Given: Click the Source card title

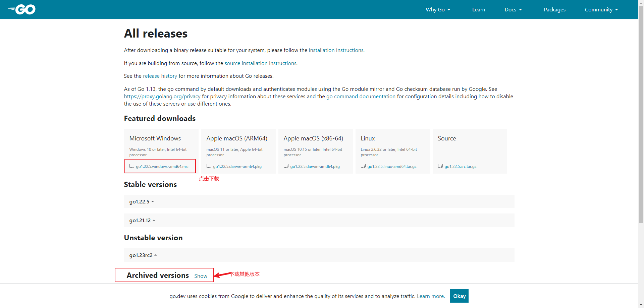Looking at the screenshot, I should [x=447, y=138].
